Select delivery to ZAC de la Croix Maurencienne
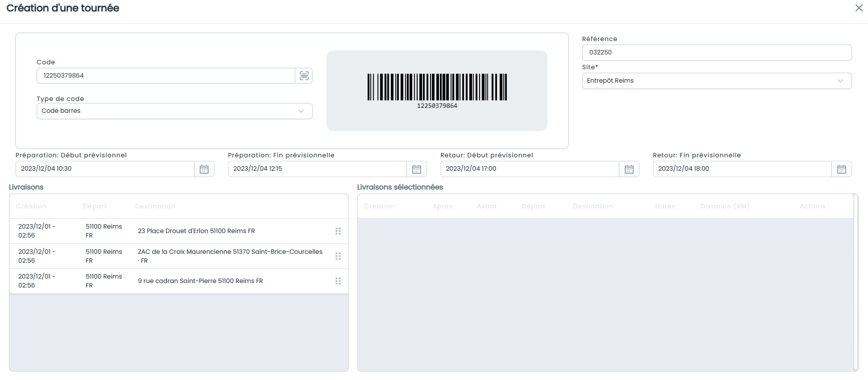868x380 pixels. 179,256
